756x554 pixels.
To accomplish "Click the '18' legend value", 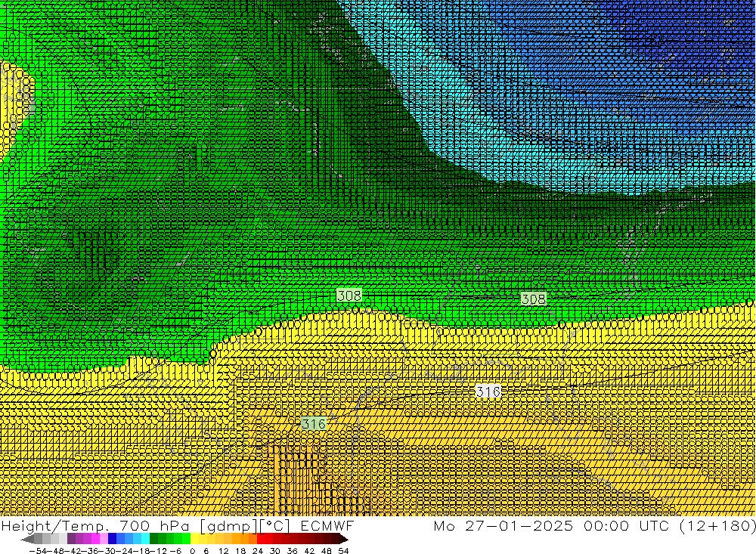I will point(240,551).
